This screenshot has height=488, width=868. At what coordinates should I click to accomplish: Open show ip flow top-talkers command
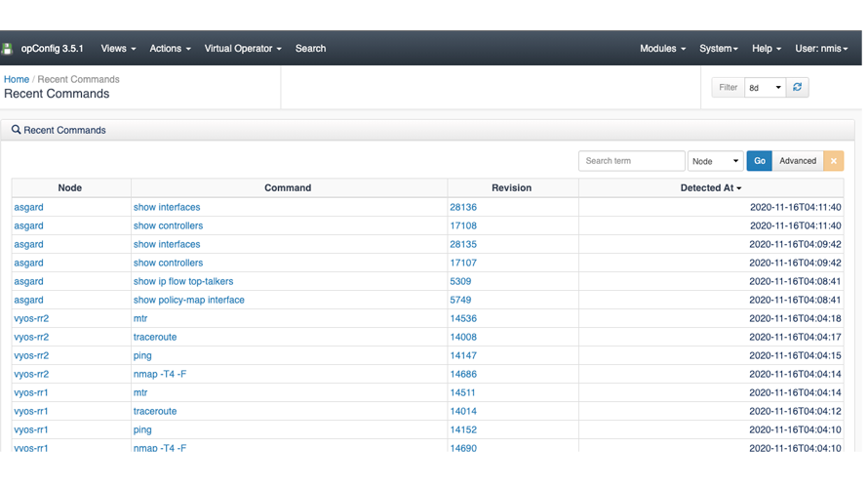pos(183,281)
